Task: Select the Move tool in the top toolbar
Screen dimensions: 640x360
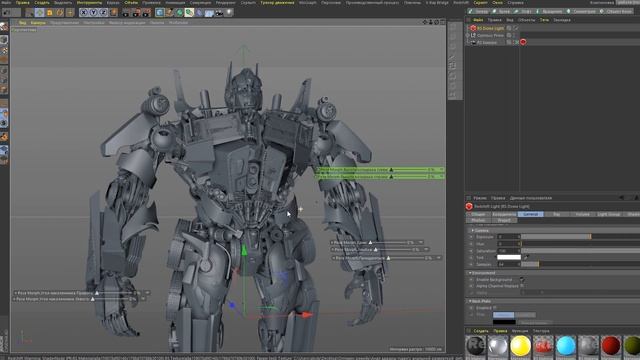Action: pos(39,13)
